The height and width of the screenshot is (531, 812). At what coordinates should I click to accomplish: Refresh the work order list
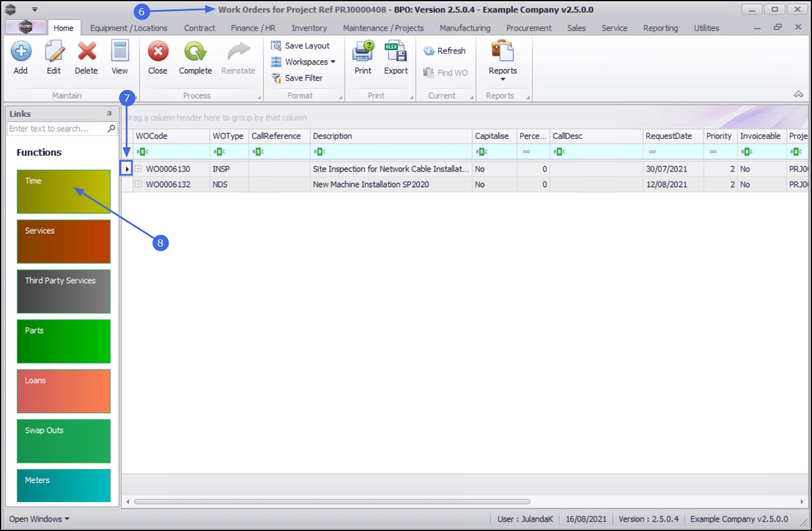pyautogui.click(x=444, y=51)
